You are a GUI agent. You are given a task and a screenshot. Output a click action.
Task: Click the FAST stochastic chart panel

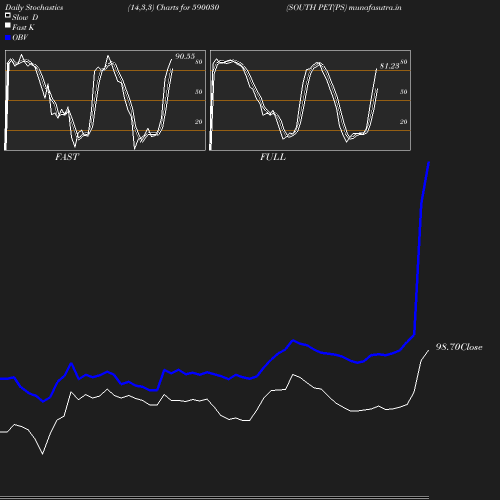point(105,100)
